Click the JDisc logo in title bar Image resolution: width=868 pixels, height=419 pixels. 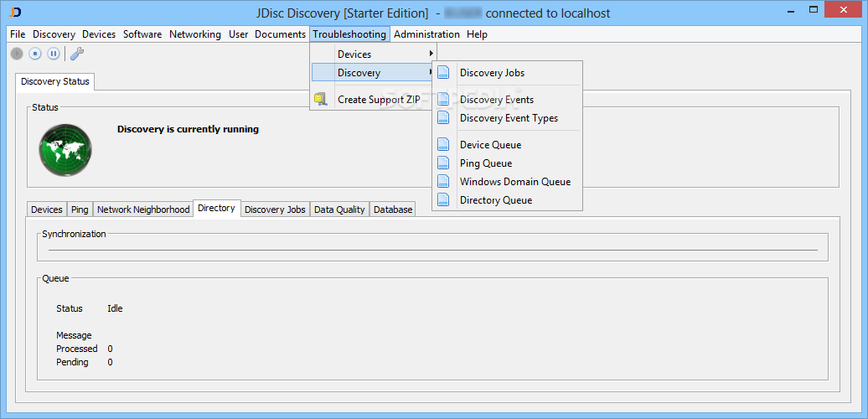[16, 13]
